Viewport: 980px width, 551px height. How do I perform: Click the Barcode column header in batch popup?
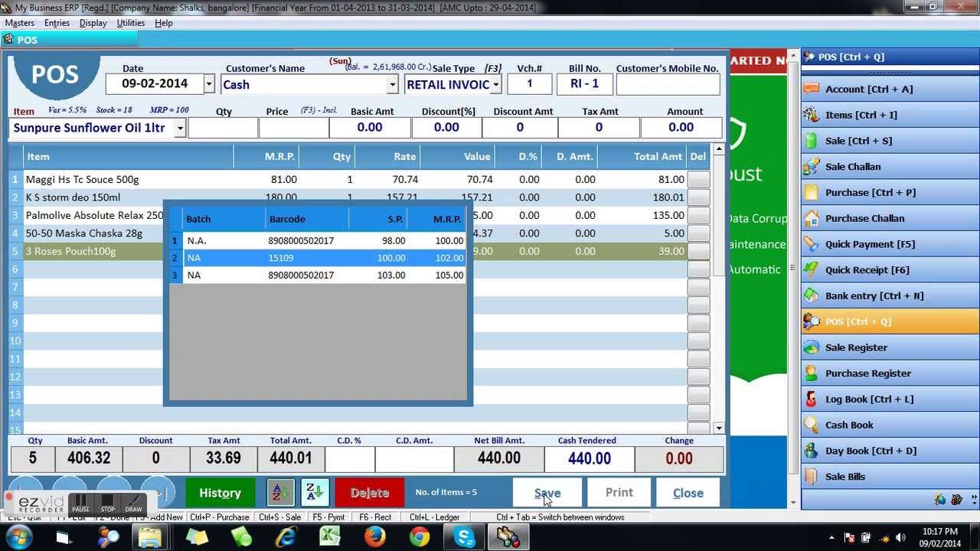point(307,219)
